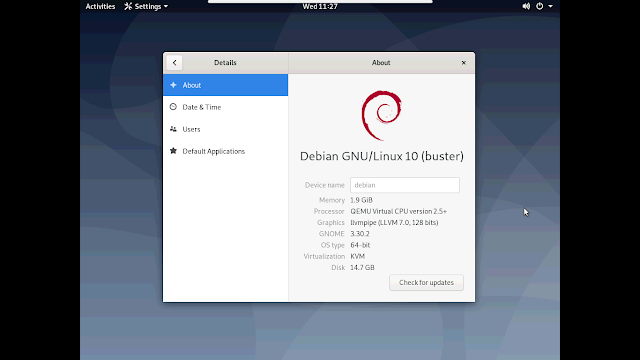Click the Check for updates button
This screenshot has height=360, width=640.
(426, 282)
